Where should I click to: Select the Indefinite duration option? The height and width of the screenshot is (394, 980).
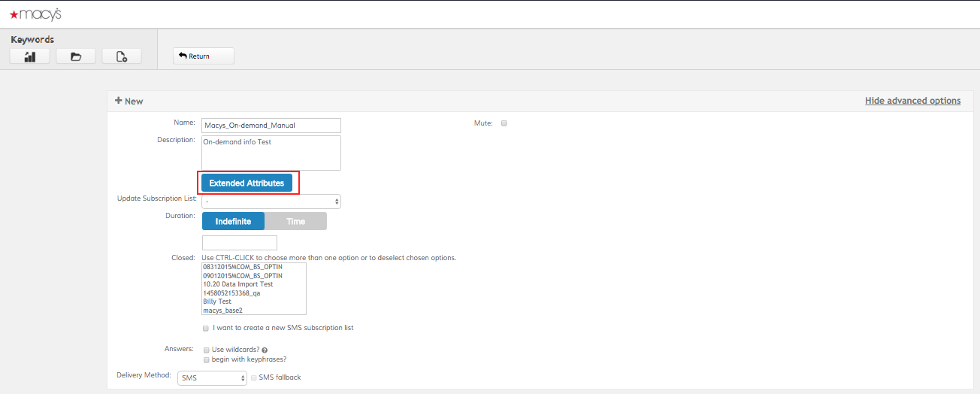point(233,221)
